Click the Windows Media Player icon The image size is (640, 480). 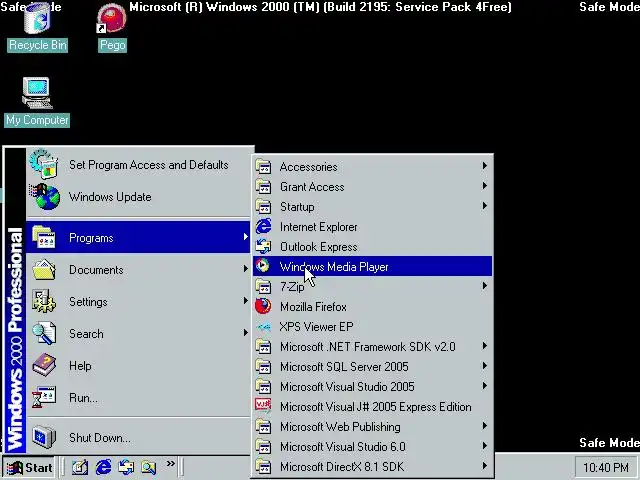tap(263, 266)
